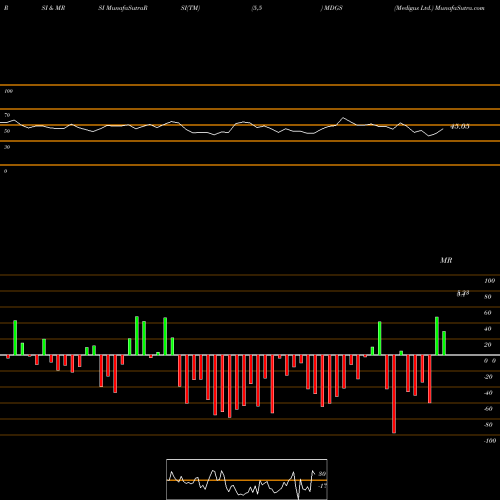Click the -80 label on MR axis
This screenshot has width=500, height=500.
(x=488, y=425)
